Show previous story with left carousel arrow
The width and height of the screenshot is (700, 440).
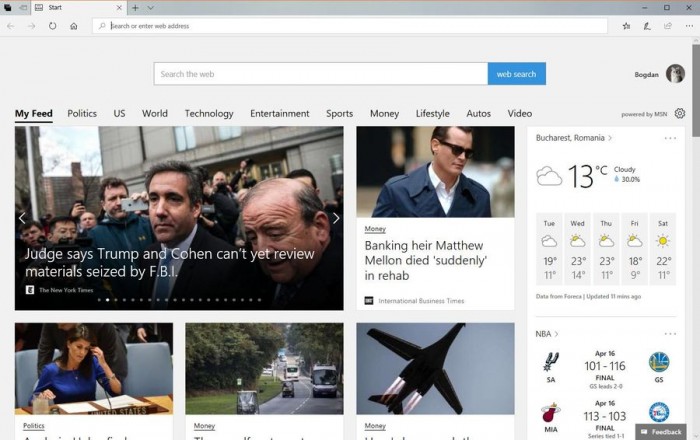(x=22, y=218)
